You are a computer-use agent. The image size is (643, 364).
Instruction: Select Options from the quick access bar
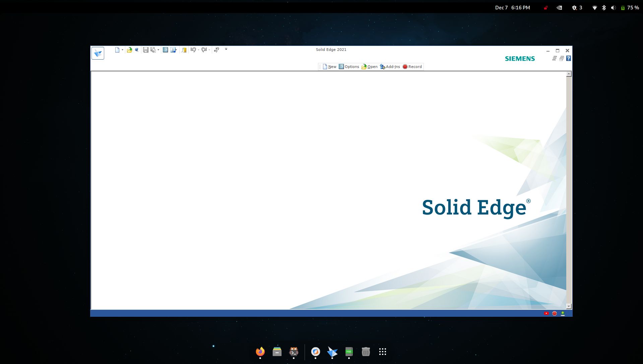pos(349,67)
